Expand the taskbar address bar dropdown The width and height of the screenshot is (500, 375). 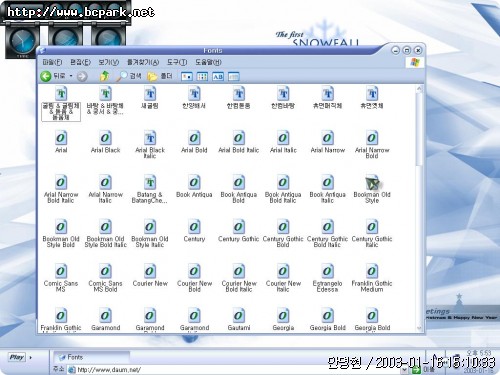(x=404, y=370)
